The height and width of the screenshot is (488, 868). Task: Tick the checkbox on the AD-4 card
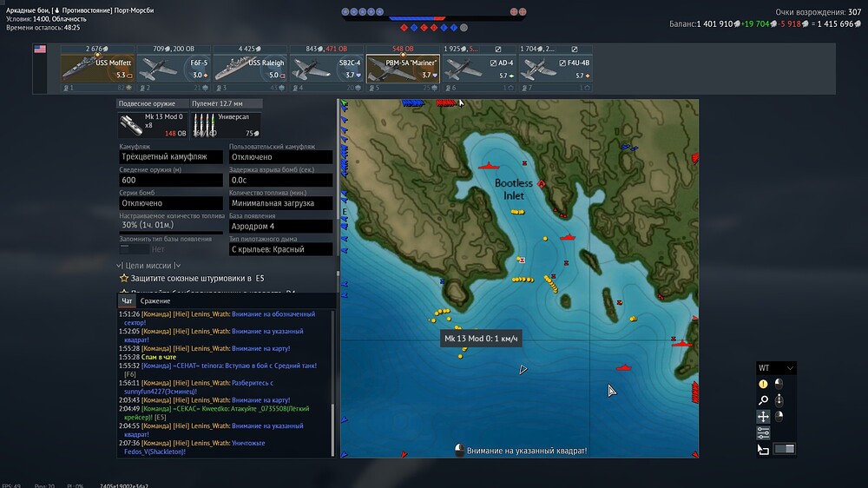click(493, 63)
